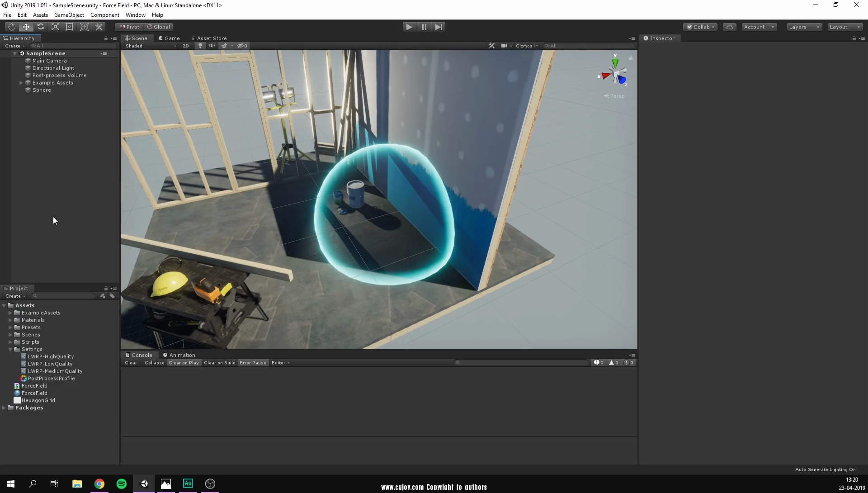Toggle error message filter in Console

[x=629, y=363]
